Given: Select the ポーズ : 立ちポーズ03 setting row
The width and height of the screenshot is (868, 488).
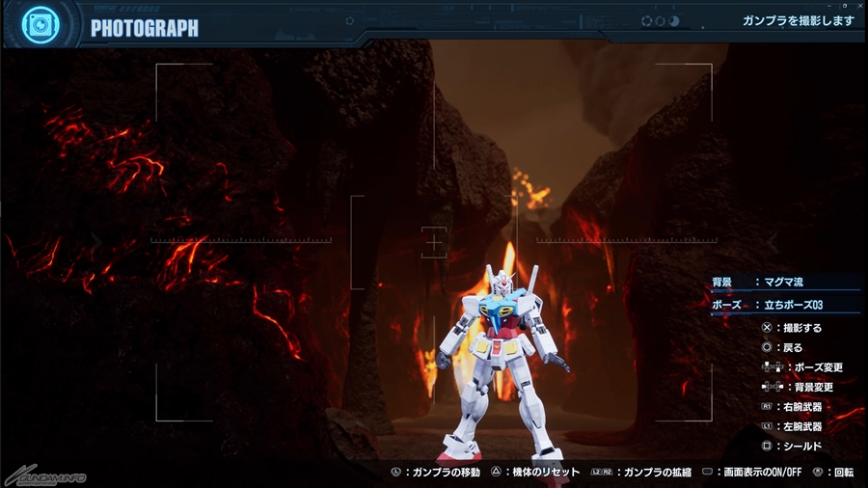Looking at the screenshot, I should (785, 305).
